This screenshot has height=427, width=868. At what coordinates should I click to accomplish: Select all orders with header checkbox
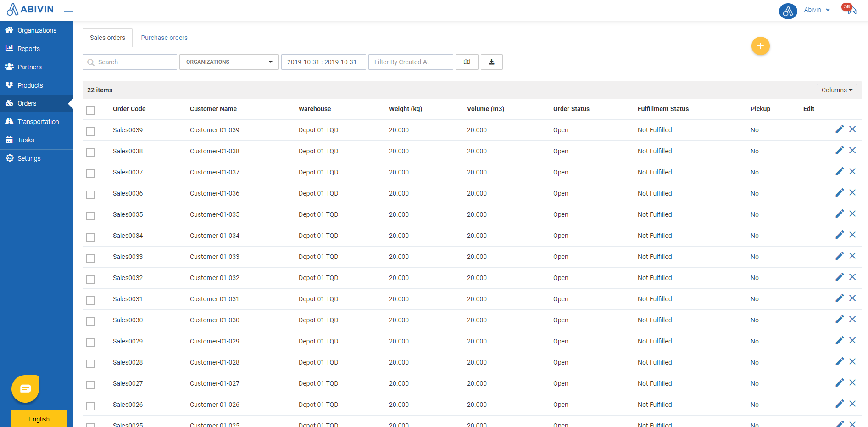point(91,110)
